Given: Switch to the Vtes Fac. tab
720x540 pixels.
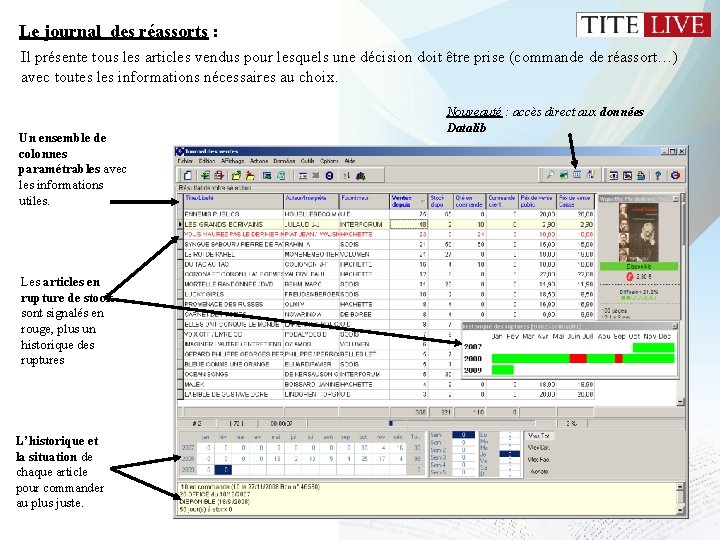Looking at the screenshot, I should coord(539,459).
